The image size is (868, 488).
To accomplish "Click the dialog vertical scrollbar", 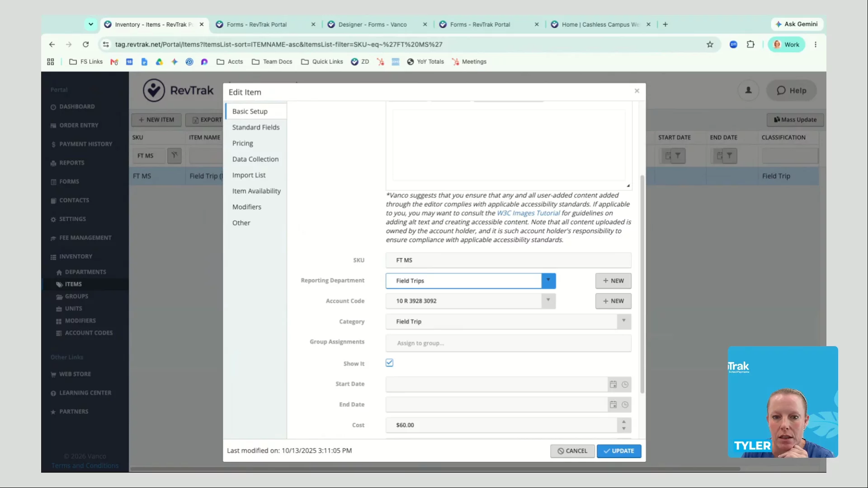I will click(642, 284).
